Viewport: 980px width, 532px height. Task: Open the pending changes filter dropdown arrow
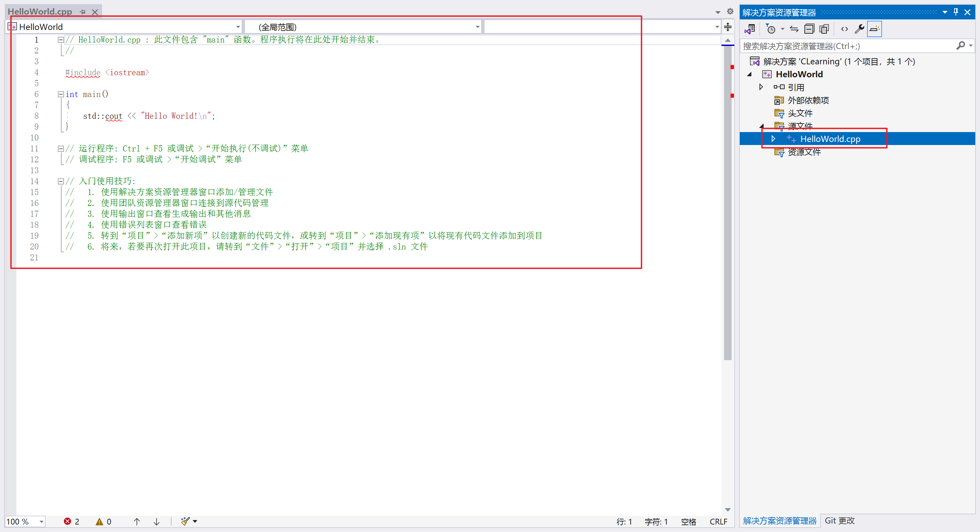point(782,29)
